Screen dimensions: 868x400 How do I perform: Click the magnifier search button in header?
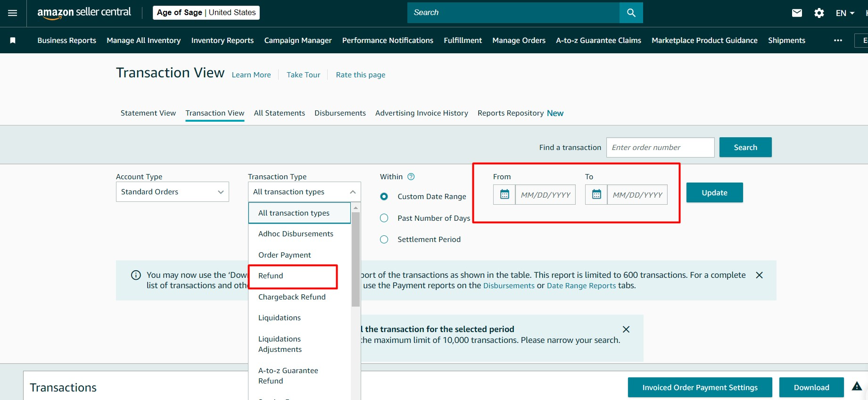point(631,13)
